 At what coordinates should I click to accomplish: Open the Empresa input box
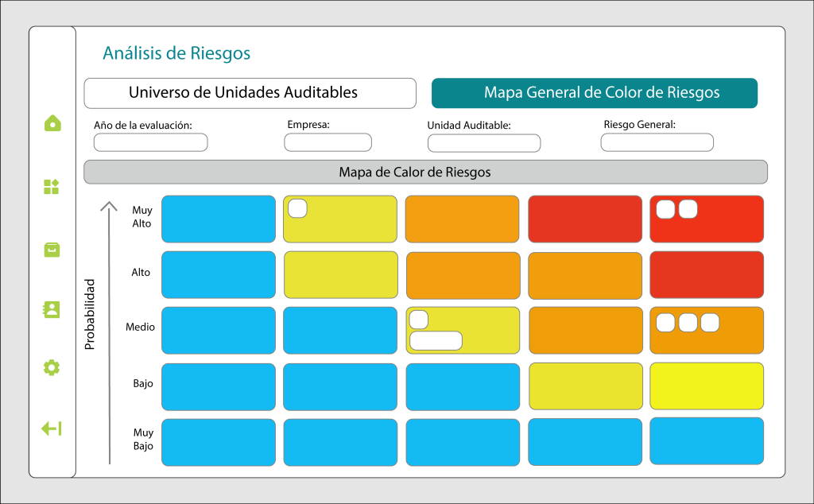click(x=328, y=142)
